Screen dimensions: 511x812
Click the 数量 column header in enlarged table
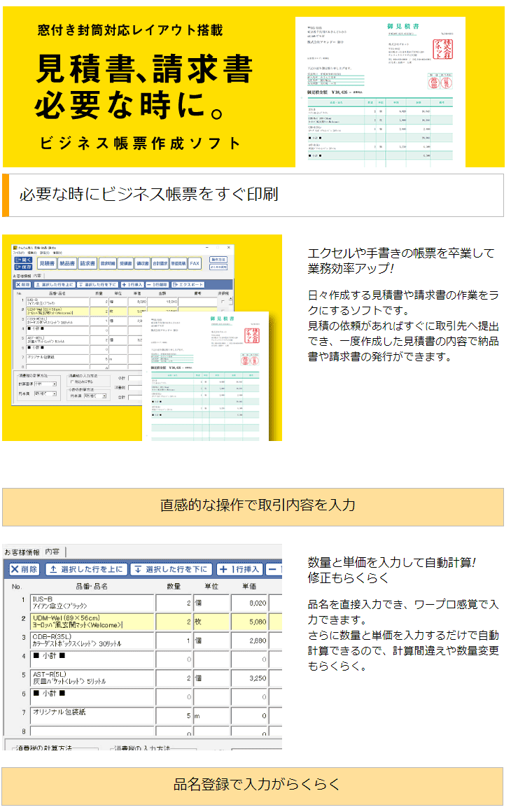point(174,586)
